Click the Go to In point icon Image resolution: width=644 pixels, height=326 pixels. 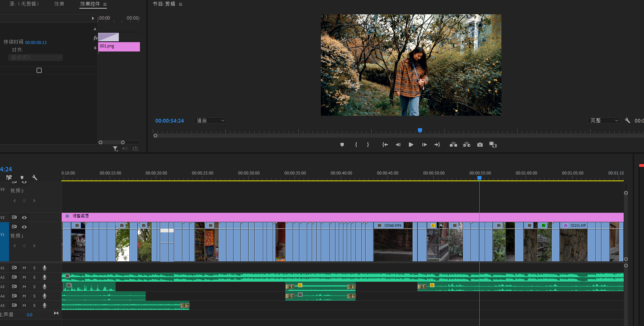[385, 145]
